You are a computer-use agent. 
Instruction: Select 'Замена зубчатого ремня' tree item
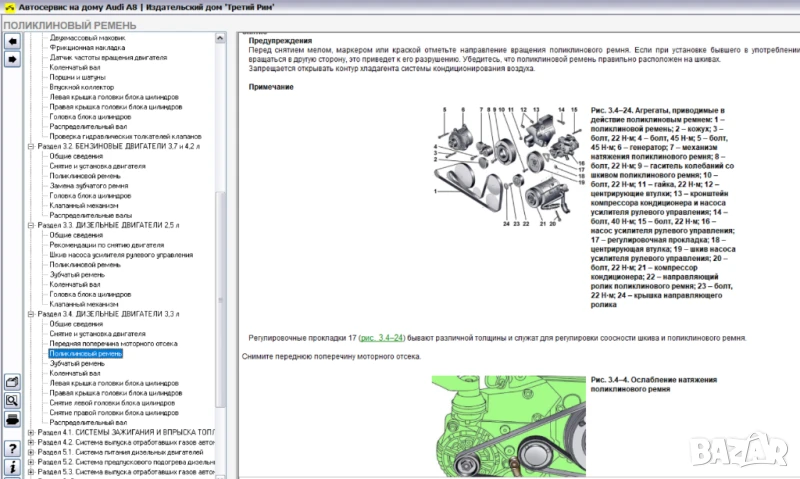pyautogui.click(x=88, y=185)
